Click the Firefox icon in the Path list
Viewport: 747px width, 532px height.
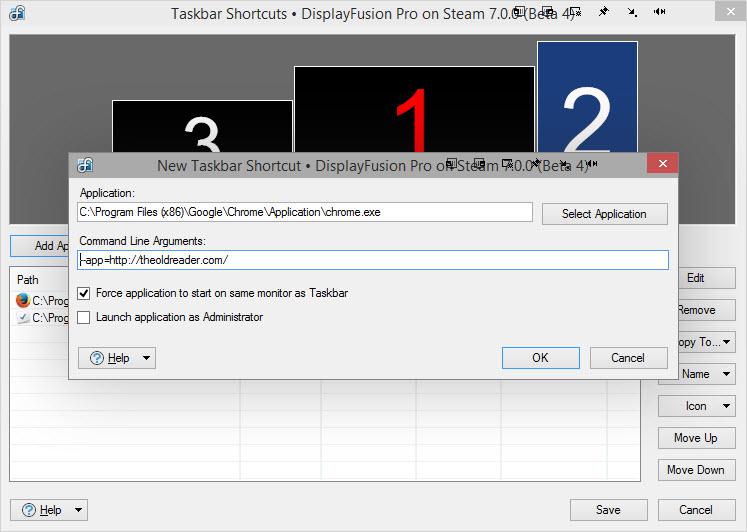[23, 300]
